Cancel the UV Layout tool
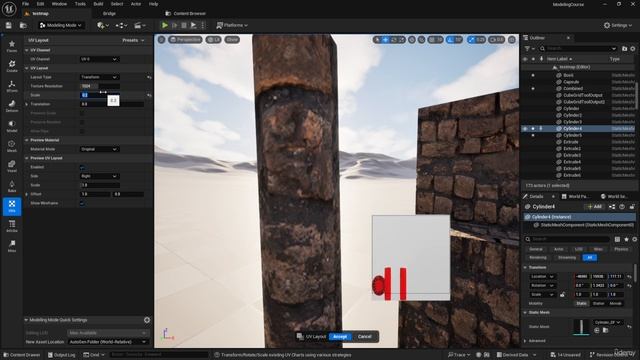Viewport: 640px width, 360px height. [x=364, y=337]
